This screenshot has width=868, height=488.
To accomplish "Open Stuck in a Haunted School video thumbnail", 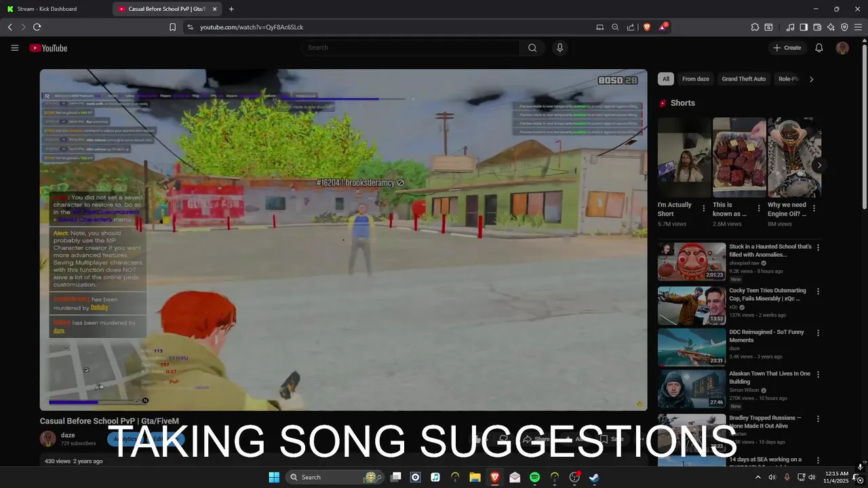I will point(692,262).
